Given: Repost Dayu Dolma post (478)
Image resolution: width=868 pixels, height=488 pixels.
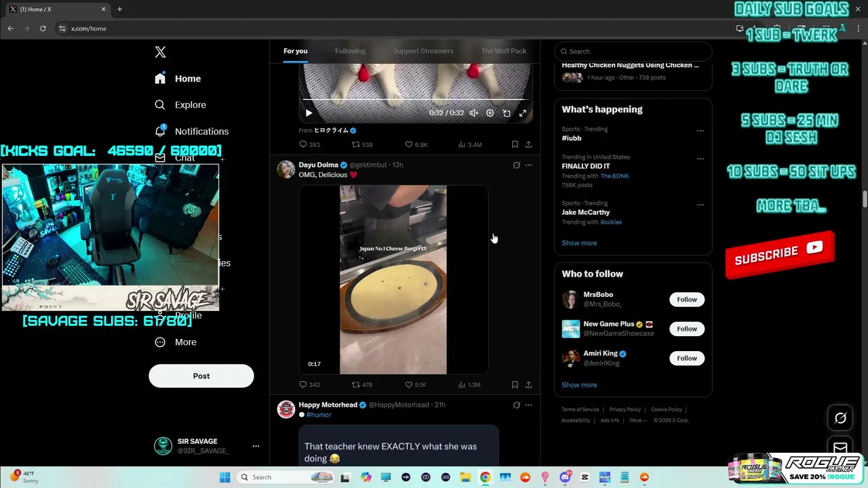Looking at the screenshot, I should (x=361, y=385).
